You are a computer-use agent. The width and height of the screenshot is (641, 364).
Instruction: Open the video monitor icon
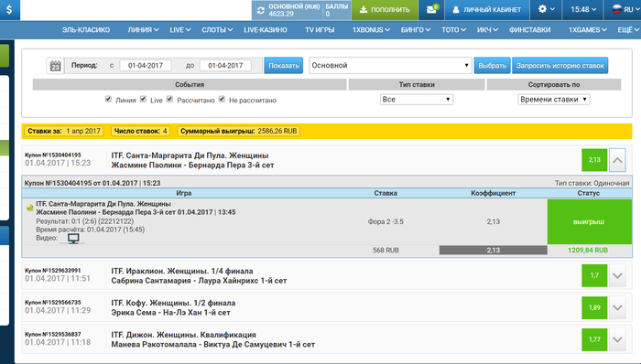coord(73,239)
